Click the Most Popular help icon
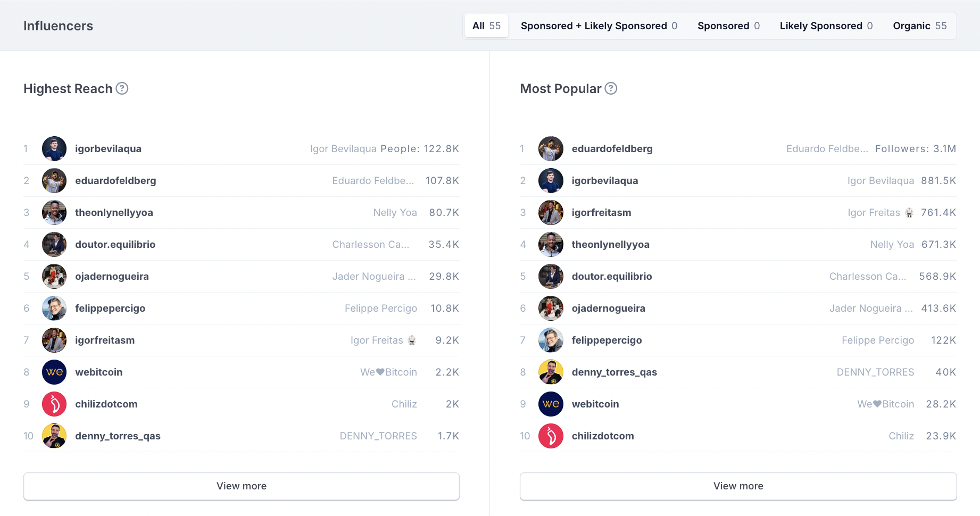Viewport: 980px width, 516px height. point(611,88)
